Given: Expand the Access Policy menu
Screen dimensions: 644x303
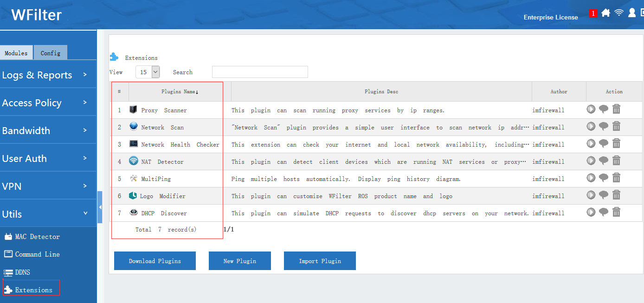Looking at the screenshot, I should (x=48, y=103).
